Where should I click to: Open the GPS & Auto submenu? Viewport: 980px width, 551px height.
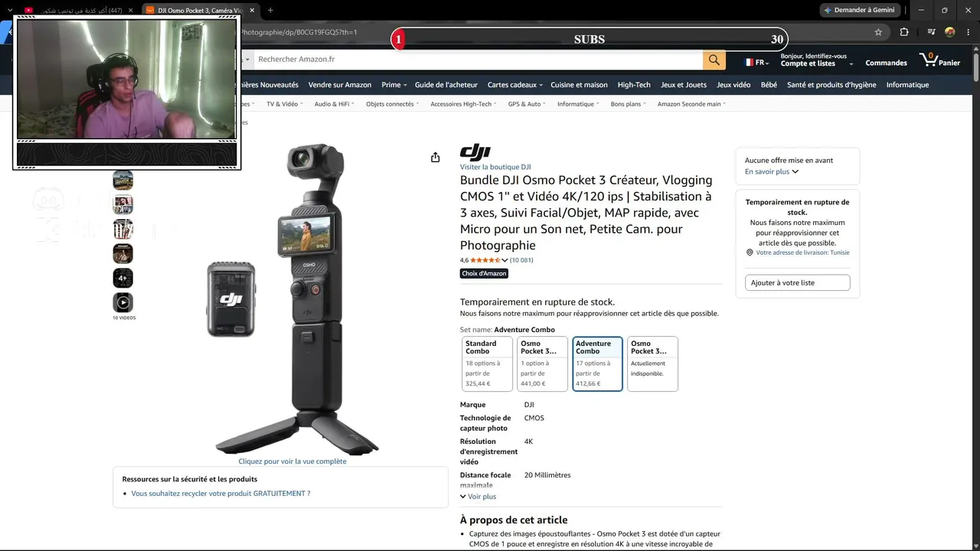[527, 104]
